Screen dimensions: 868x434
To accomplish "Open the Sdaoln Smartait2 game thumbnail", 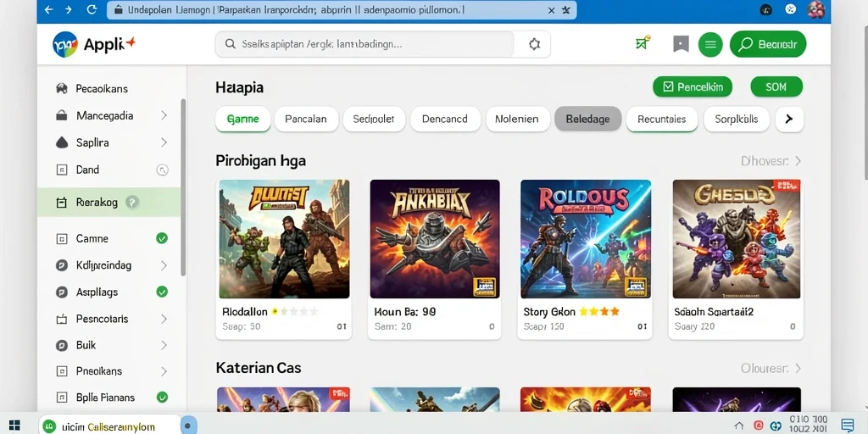I will (x=737, y=239).
